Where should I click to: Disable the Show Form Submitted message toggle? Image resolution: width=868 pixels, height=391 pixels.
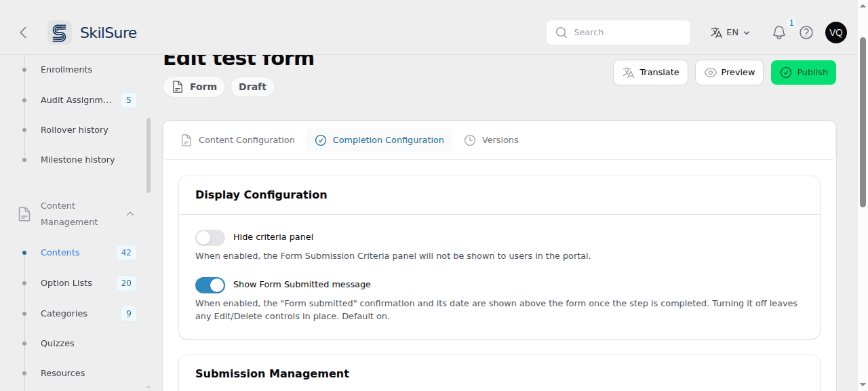[210, 285]
